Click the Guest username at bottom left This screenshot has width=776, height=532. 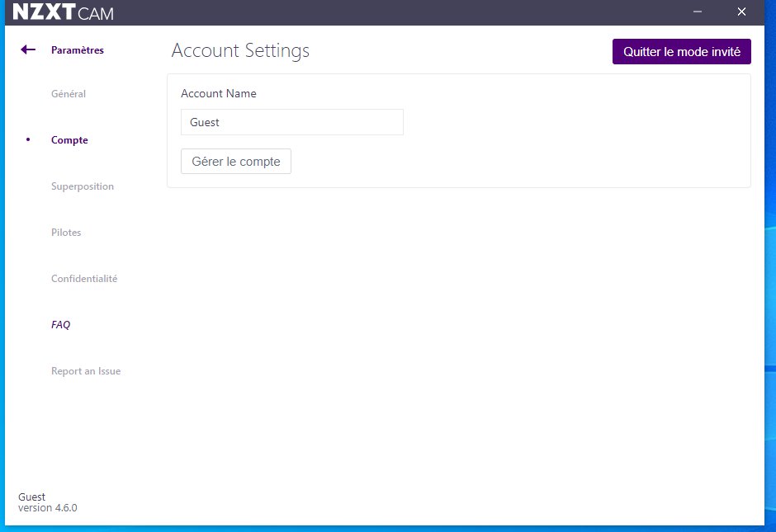point(32,497)
